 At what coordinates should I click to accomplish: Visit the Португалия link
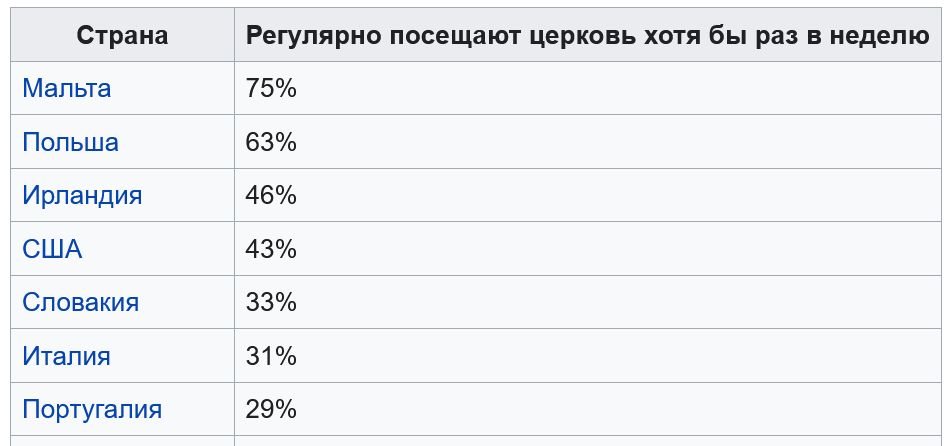[x=92, y=409]
